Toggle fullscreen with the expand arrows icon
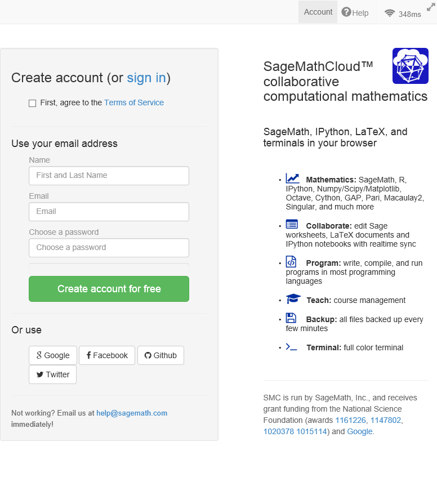This screenshot has height=504, width=437. click(x=431, y=6)
